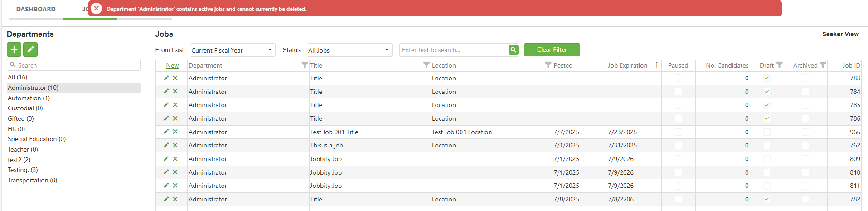Edit job 784 with pencil icon
Viewport: 868px width, 211px height.
[166, 92]
